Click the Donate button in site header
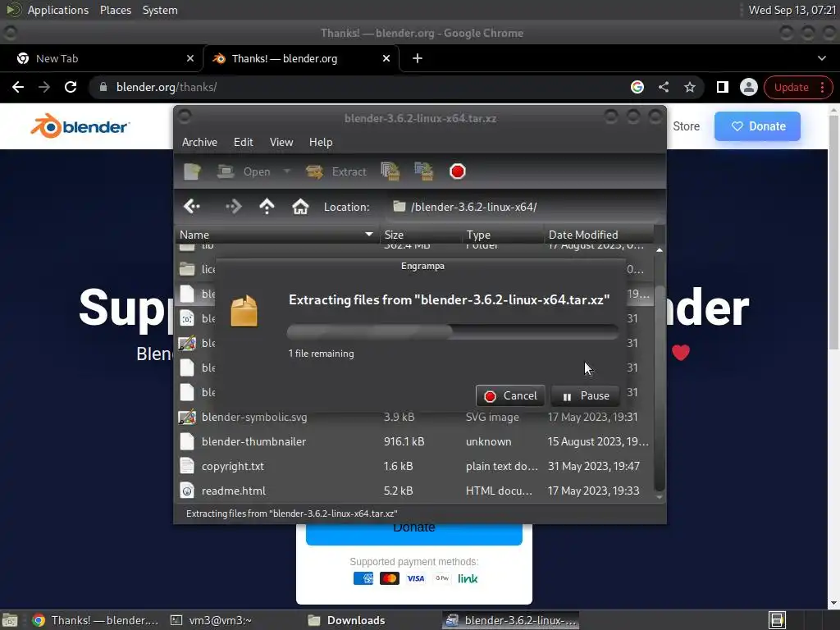The width and height of the screenshot is (840, 630). [x=757, y=126]
